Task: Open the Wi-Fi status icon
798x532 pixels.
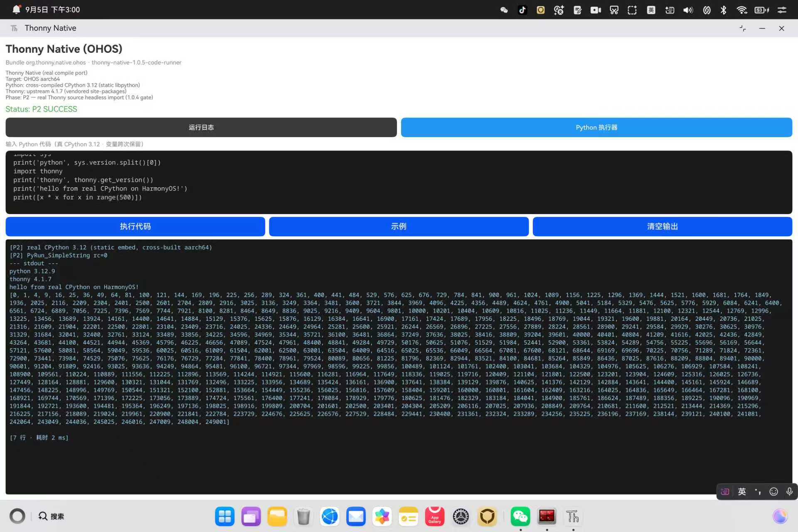Action: [x=742, y=10]
